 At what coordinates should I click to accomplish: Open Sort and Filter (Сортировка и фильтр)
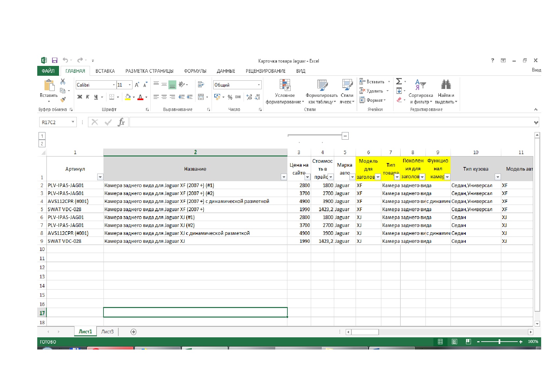tap(421, 92)
